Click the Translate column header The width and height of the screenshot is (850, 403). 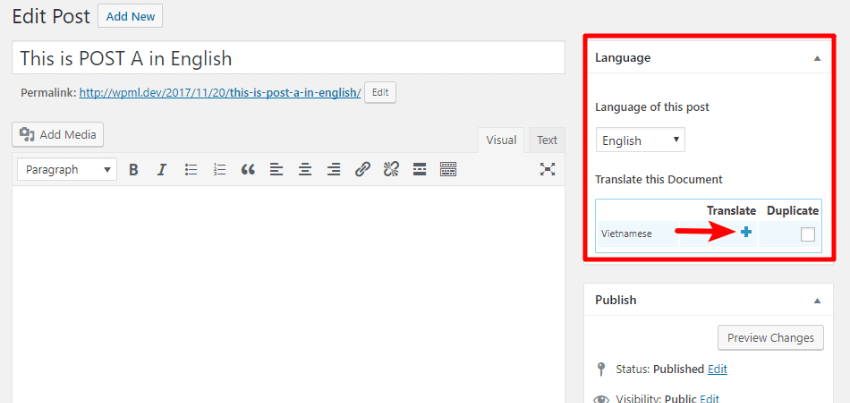[731, 210]
